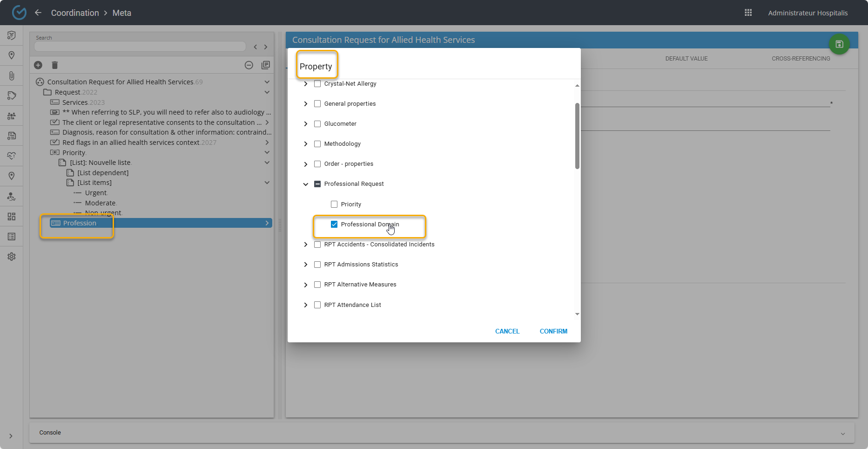The height and width of the screenshot is (449, 868).
Task: Uncheck the Professional Domain checkbox
Action: (334, 224)
